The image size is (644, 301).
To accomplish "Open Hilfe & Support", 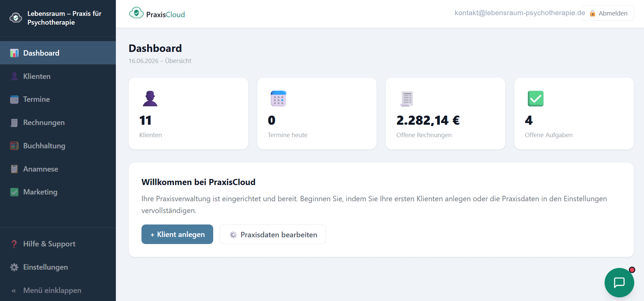I will click(58, 244).
